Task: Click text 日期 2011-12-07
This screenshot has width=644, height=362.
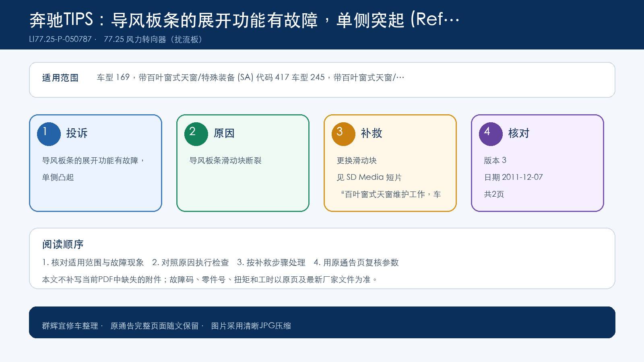Action: [513, 177]
